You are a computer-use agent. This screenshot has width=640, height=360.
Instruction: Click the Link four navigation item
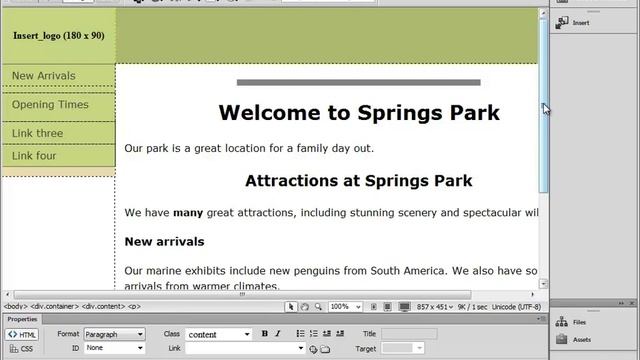pyautogui.click(x=34, y=156)
